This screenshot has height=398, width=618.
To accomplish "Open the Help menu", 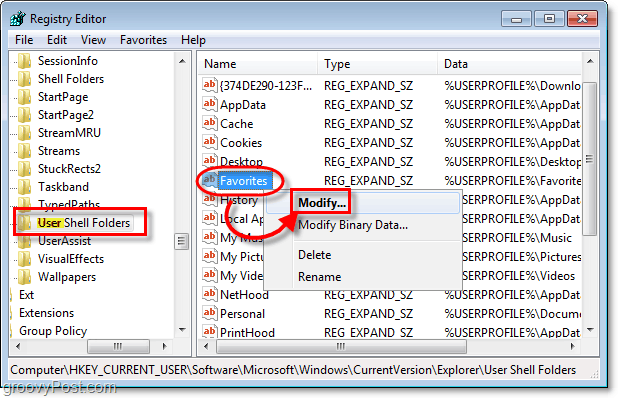I will click(x=193, y=40).
